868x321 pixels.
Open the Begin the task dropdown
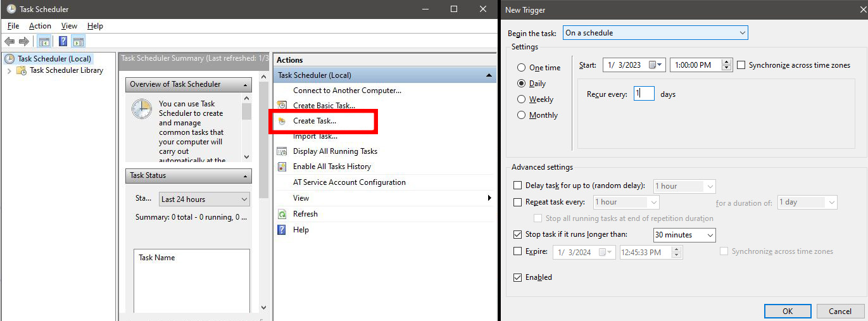655,33
